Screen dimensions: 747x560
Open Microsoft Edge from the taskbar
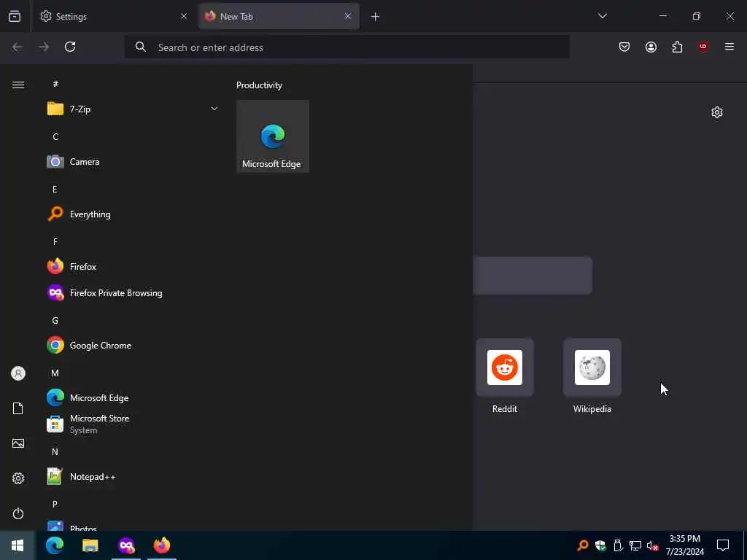(55, 545)
